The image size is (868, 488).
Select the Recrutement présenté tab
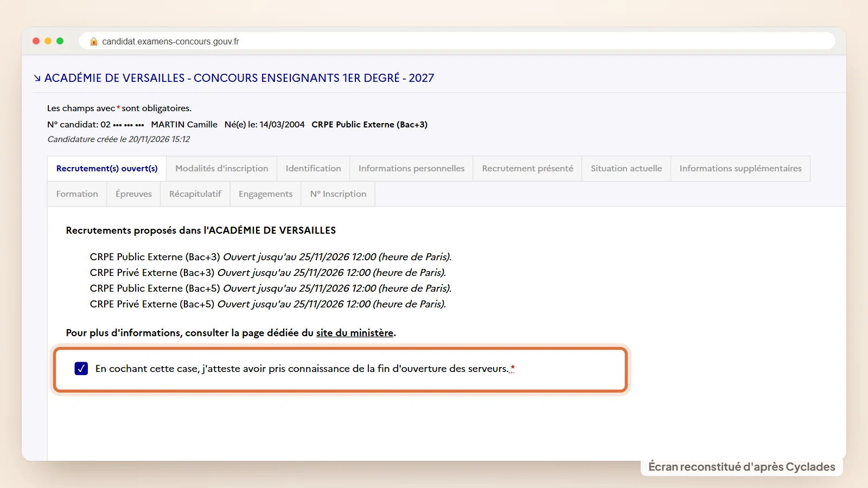[528, 169]
